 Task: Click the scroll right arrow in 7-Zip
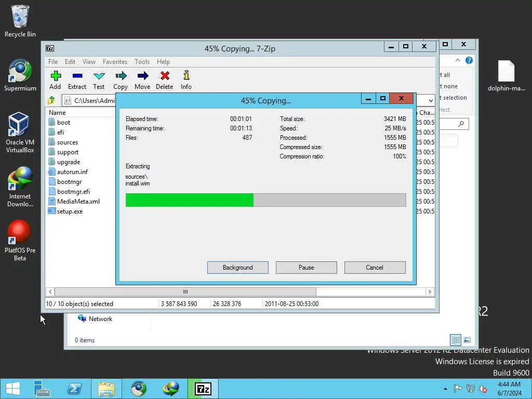click(430, 292)
